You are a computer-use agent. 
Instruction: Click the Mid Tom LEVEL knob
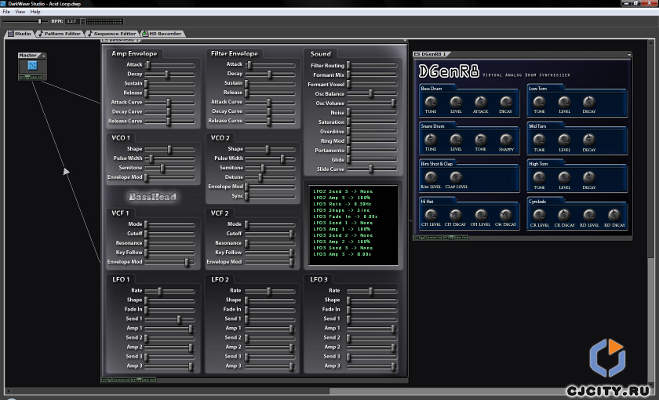click(x=562, y=139)
